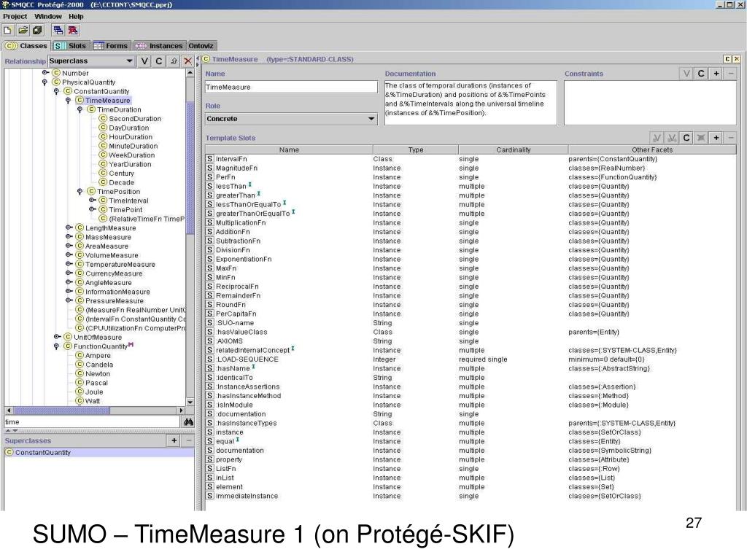Select the Century class in the tree
This screenshot has height=560, width=747.
click(122, 174)
